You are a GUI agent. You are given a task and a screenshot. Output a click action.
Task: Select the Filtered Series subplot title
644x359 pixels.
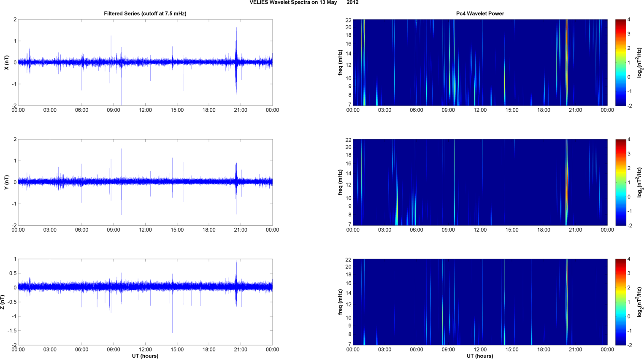[x=145, y=13]
